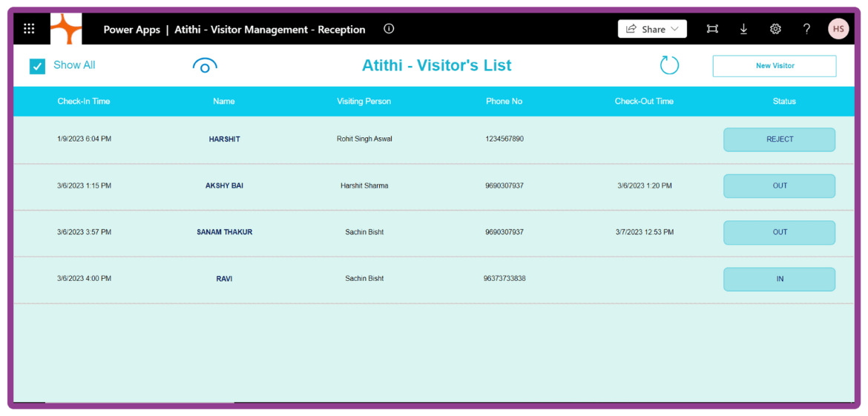This screenshot has width=868, height=416.
Task: Uncheck the Show All checkbox
Action: click(37, 66)
